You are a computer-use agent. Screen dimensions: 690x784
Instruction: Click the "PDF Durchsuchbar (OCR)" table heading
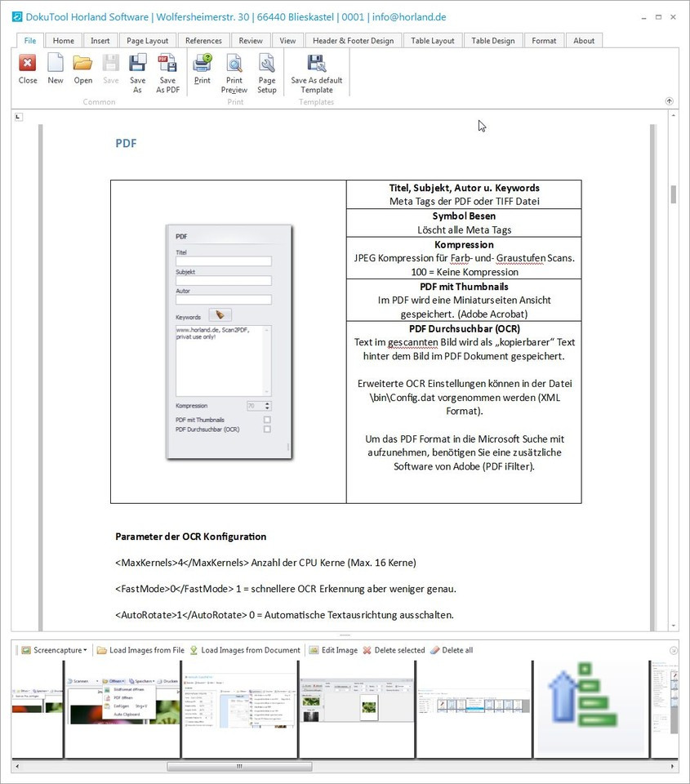tap(464, 328)
